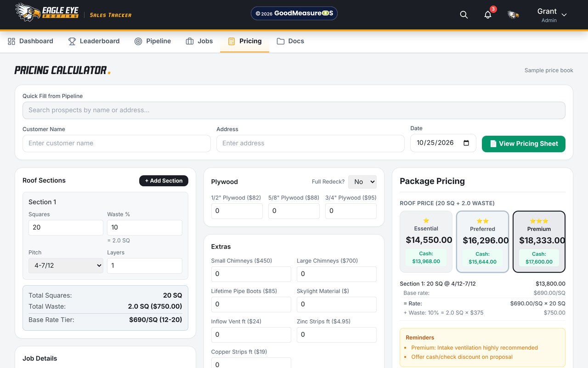
Task: Click the eagle avatar icon
Action: pyautogui.click(x=513, y=15)
